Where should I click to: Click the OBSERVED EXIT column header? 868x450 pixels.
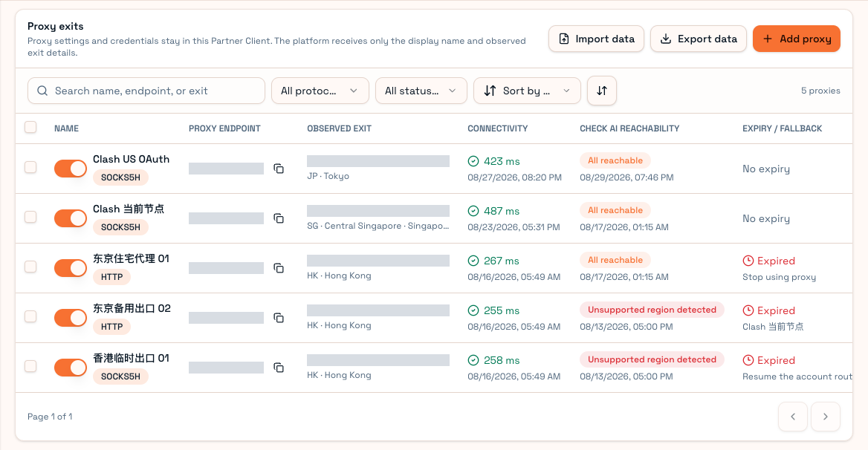point(340,128)
